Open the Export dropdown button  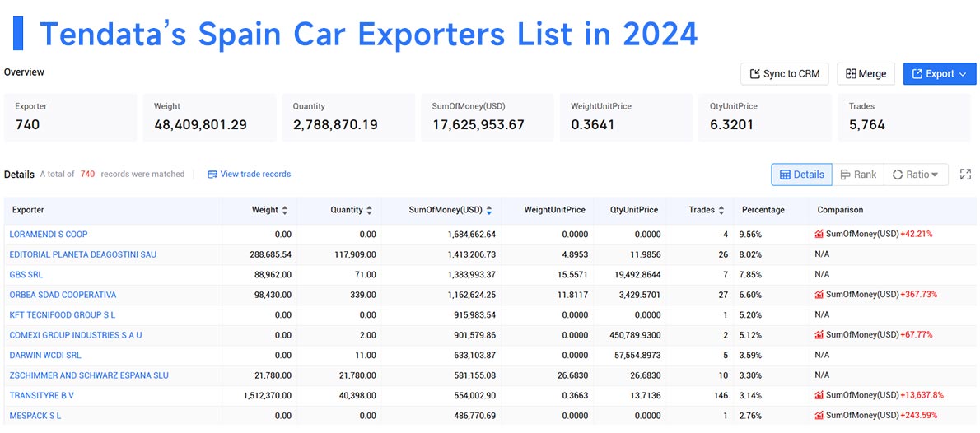point(940,74)
